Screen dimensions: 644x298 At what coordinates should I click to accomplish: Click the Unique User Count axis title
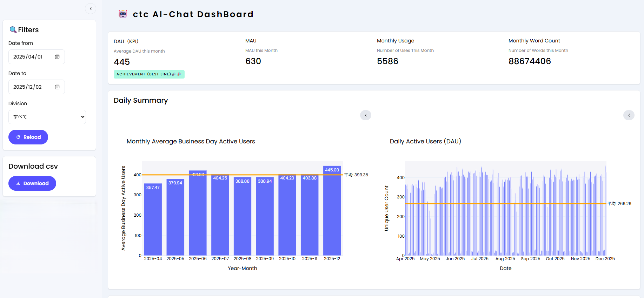[386, 208]
